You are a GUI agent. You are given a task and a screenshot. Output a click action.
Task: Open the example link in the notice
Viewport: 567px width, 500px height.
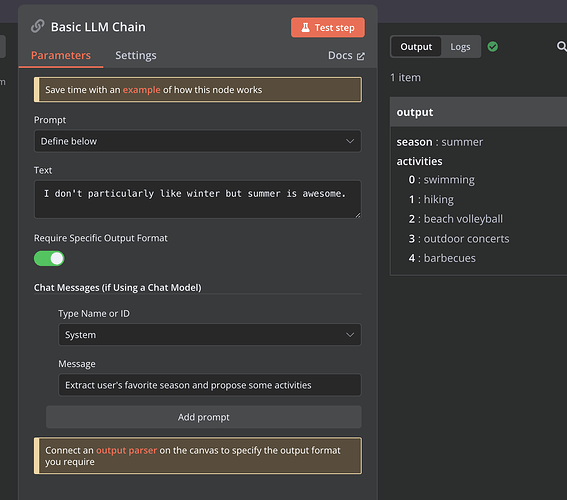coord(141,90)
